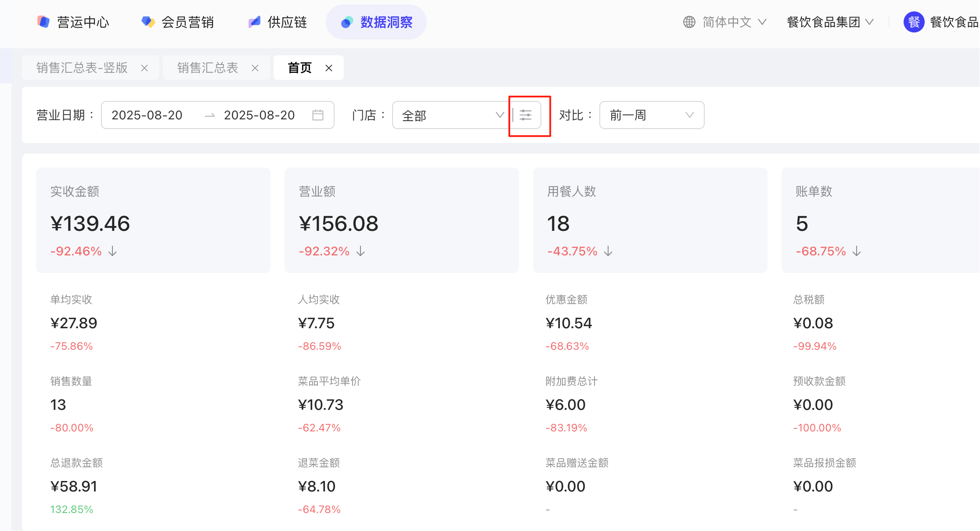Click the round 餐 user avatar
Image resolution: width=980 pixels, height=531 pixels.
coord(914,22)
